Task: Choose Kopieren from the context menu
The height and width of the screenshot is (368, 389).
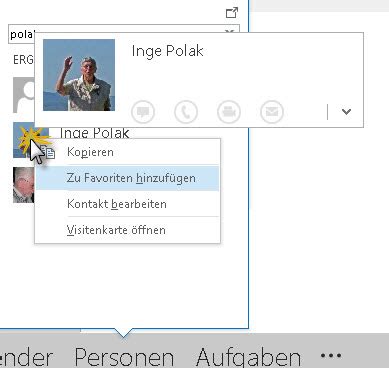Action: [127, 152]
